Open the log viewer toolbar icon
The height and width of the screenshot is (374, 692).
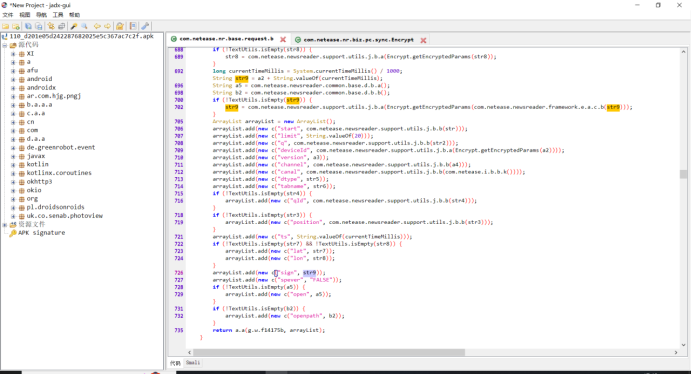(x=133, y=26)
